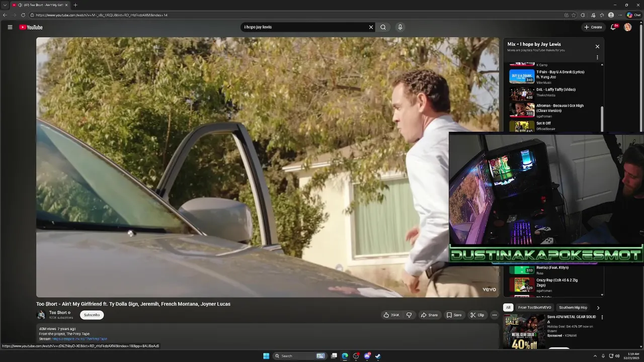Screen dimensions: 644x362
Task: Open the Create button
Action: click(593, 27)
